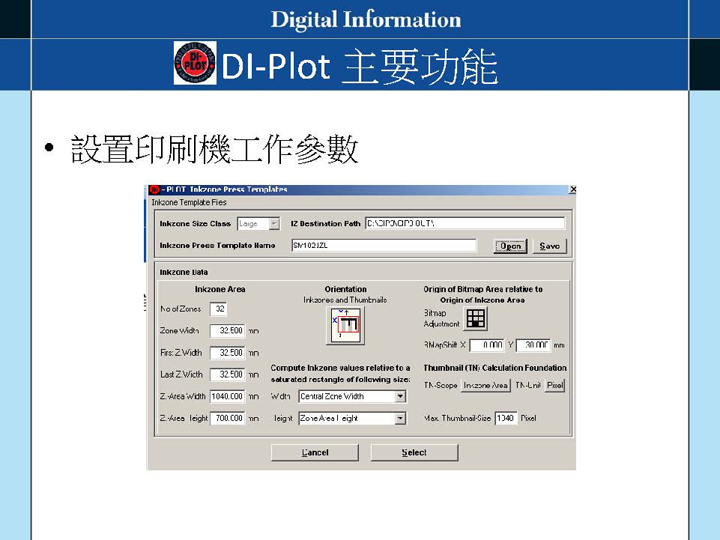
Task: Click the 'Digital Information' slide header text
Action: (366, 20)
